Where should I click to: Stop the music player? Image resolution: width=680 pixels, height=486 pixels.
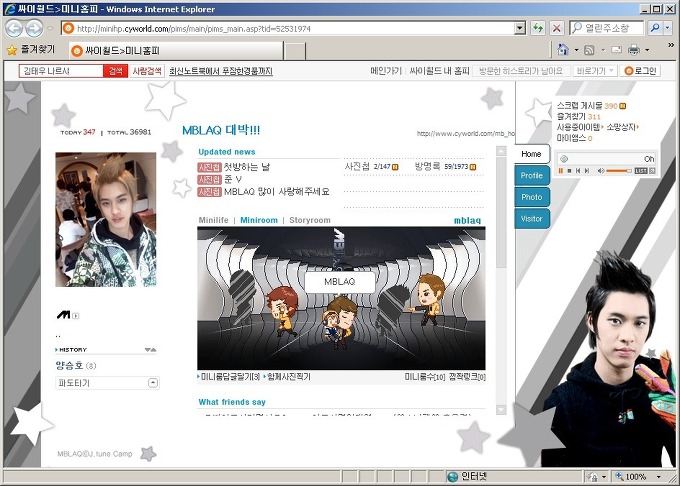point(569,171)
